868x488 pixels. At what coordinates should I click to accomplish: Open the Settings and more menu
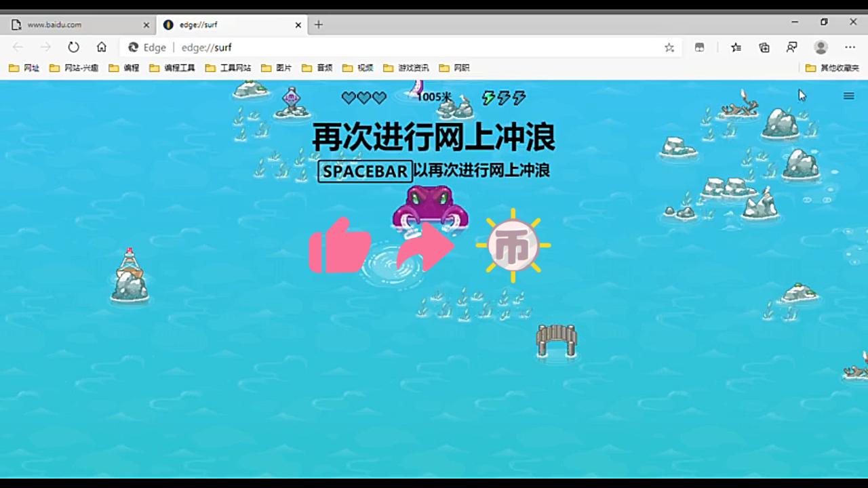click(850, 47)
